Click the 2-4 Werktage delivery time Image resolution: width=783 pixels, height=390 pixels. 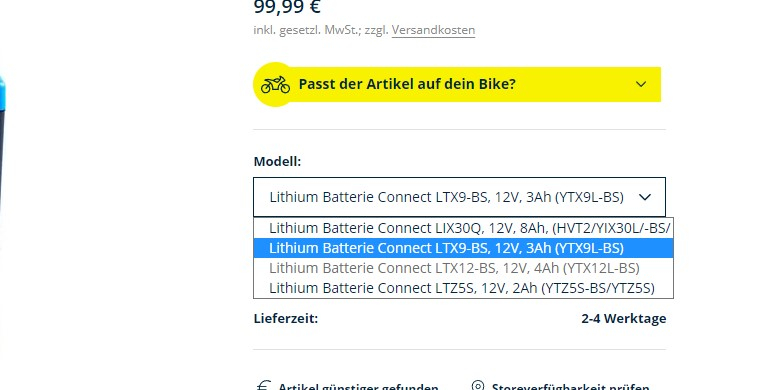point(624,319)
